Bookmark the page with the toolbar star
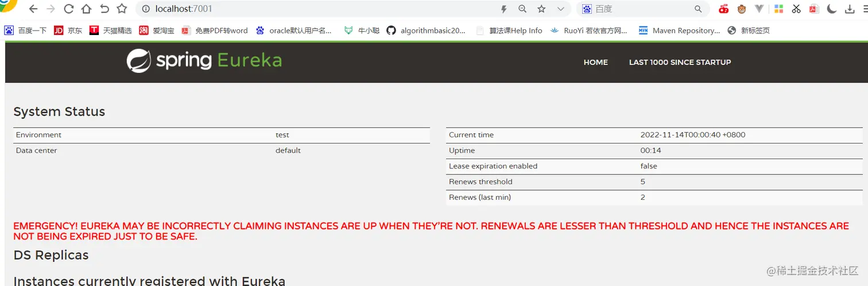This screenshot has height=286, width=868. [x=122, y=9]
